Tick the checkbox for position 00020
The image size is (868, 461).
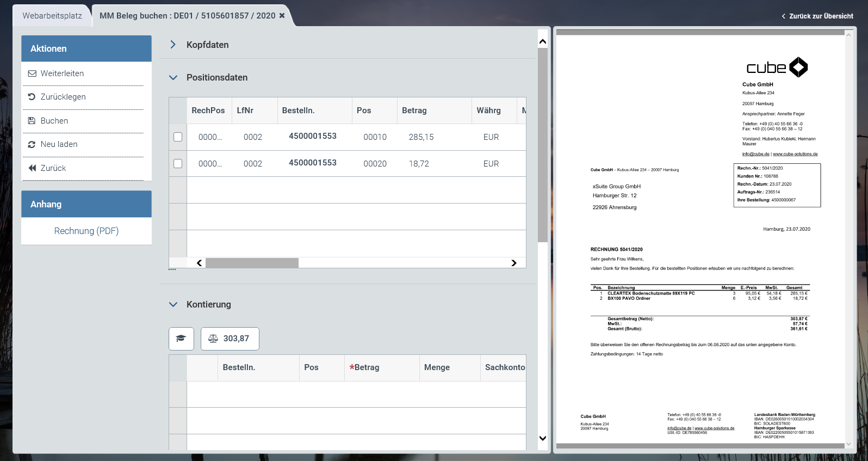click(178, 163)
